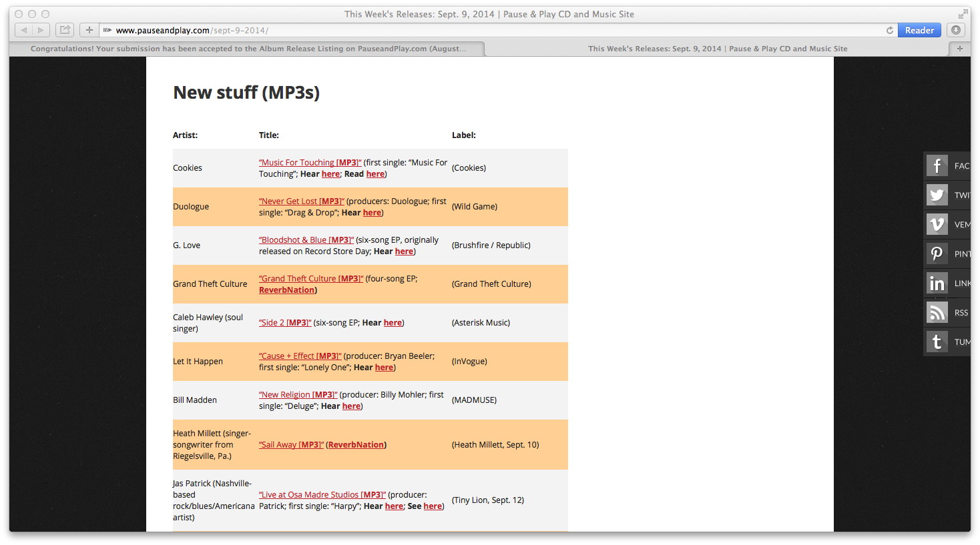Open the Share button in the toolbar
Image resolution: width=980 pixels, height=545 pixels.
[65, 30]
